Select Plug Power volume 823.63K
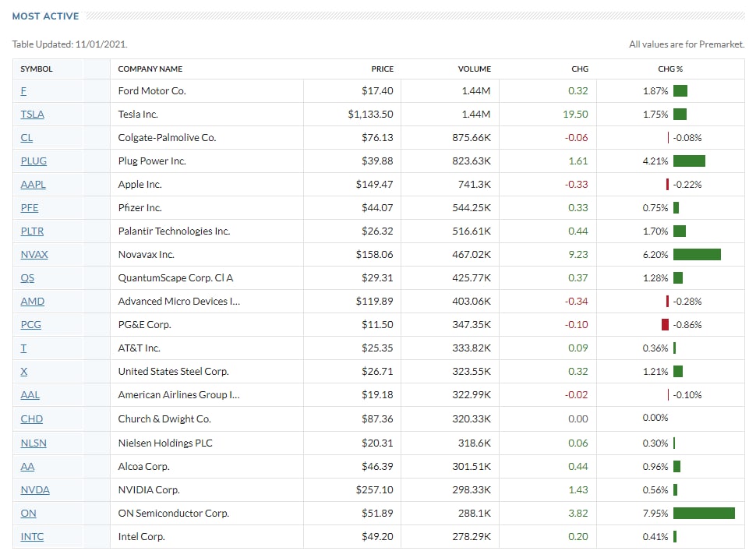This screenshot has height=558, width=756. (471, 161)
